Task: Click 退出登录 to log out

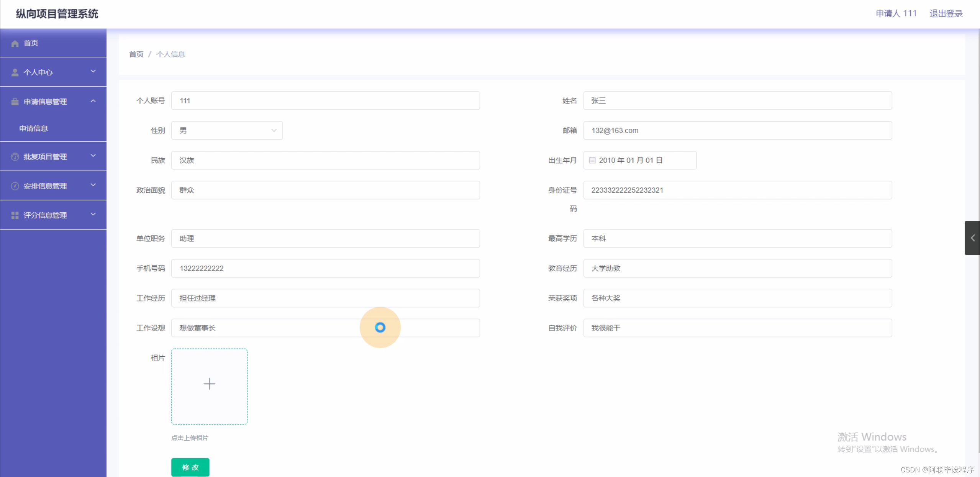Action: (946, 13)
